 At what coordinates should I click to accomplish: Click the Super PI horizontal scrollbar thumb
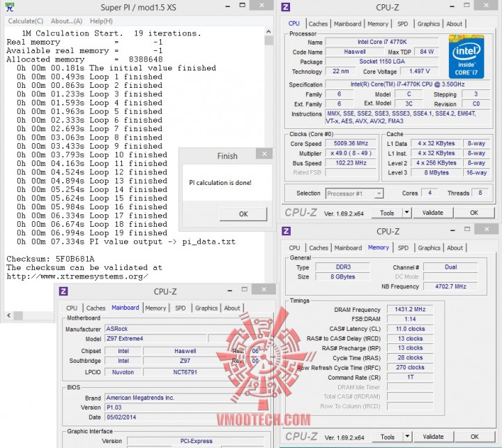[18, 315]
